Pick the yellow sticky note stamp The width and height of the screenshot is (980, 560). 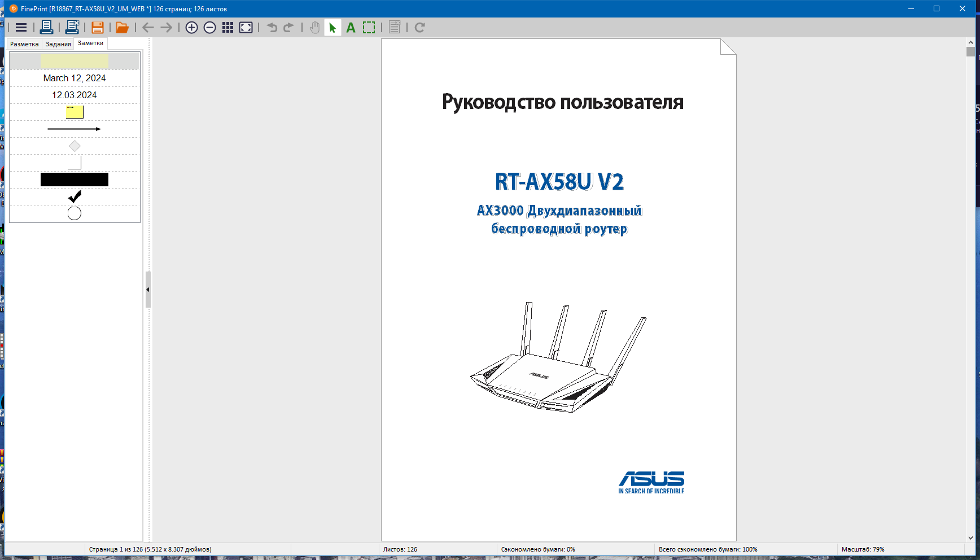pos(75,112)
